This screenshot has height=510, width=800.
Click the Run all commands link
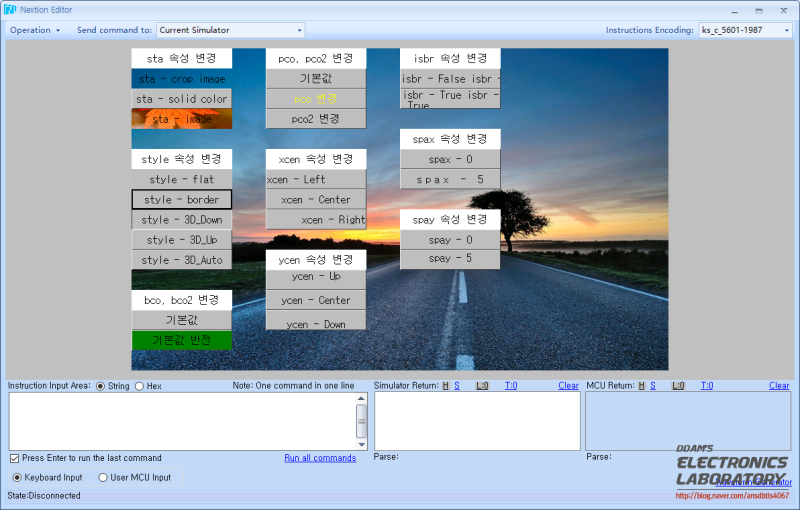pyautogui.click(x=320, y=458)
